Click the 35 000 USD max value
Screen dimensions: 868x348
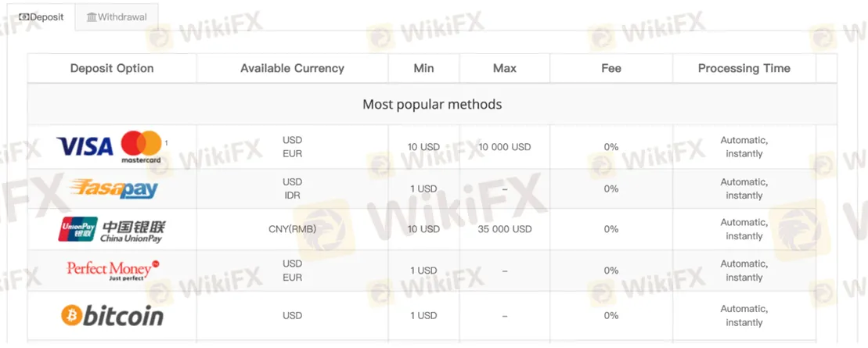505,229
